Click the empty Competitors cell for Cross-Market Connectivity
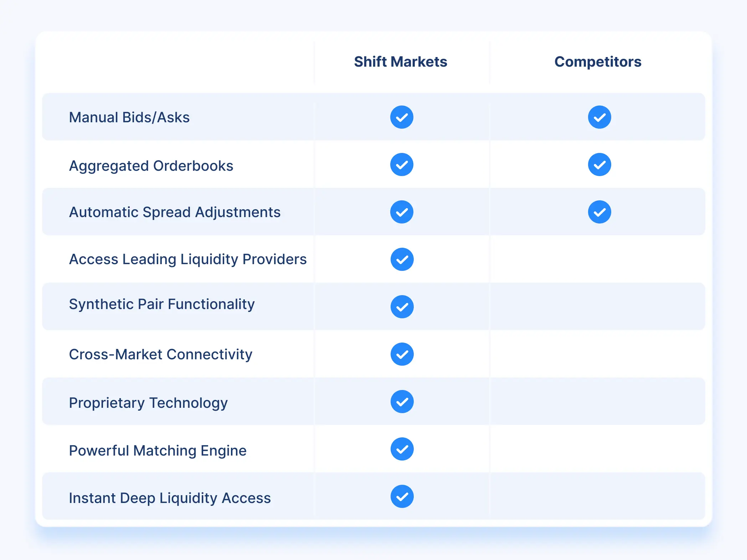 599,354
